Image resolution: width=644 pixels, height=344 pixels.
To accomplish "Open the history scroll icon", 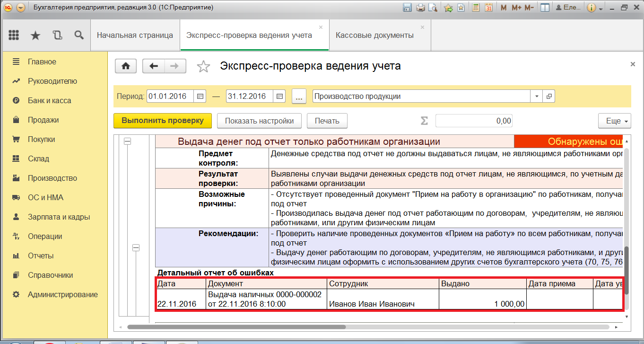I will tap(57, 35).
